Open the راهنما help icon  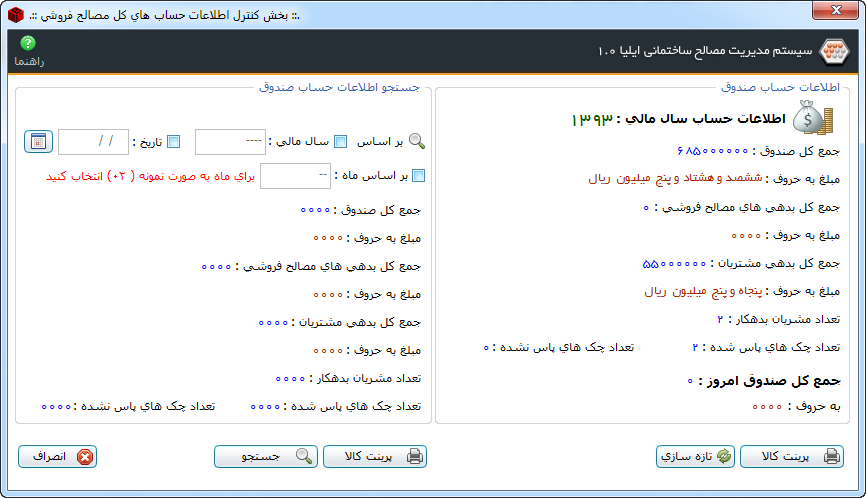click(28, 44)
